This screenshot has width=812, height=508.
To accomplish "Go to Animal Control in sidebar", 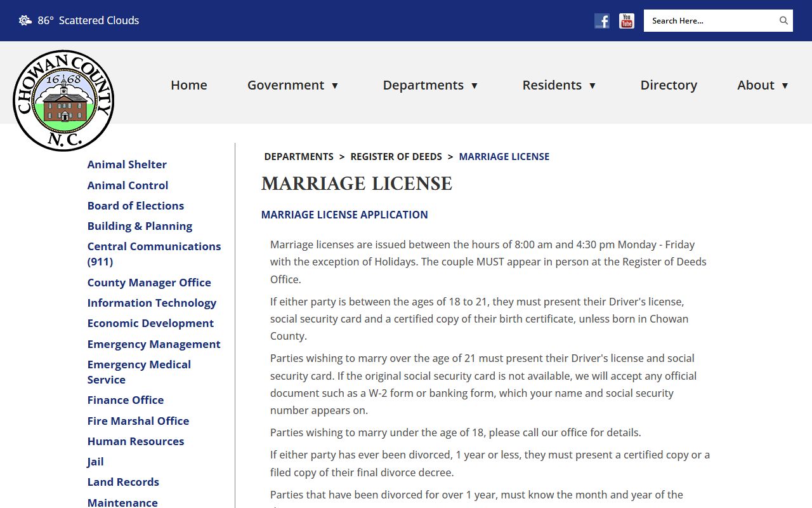I will click(128, 185).
